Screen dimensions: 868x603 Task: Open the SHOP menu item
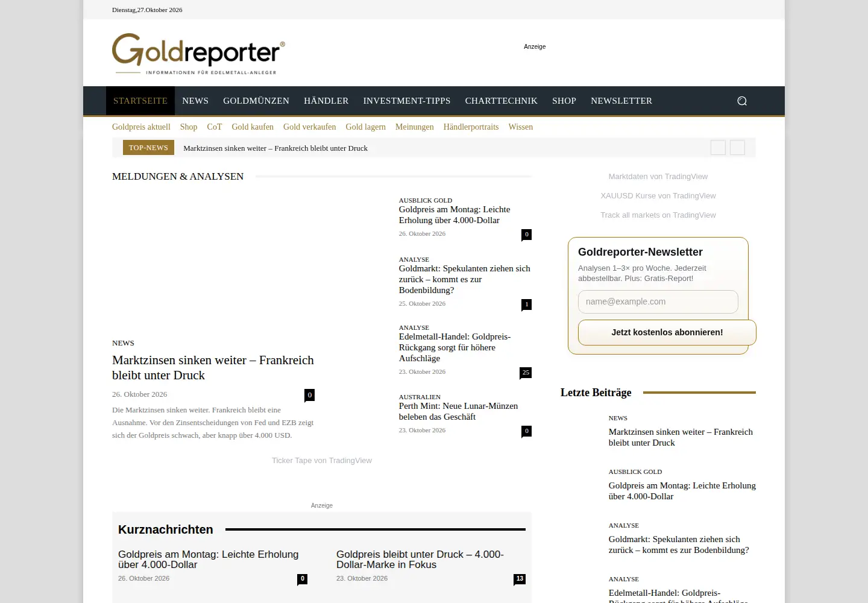pyautogui.click(x=564, y=101)
